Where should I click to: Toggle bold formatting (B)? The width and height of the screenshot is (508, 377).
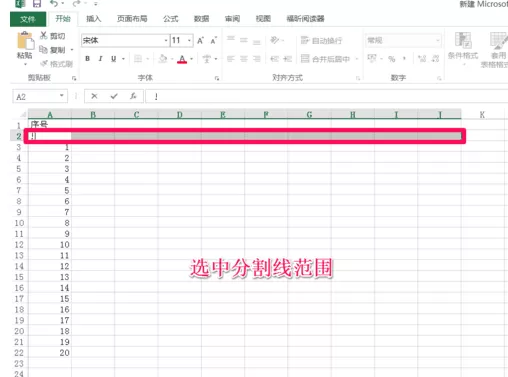click(x=87, y=59)
